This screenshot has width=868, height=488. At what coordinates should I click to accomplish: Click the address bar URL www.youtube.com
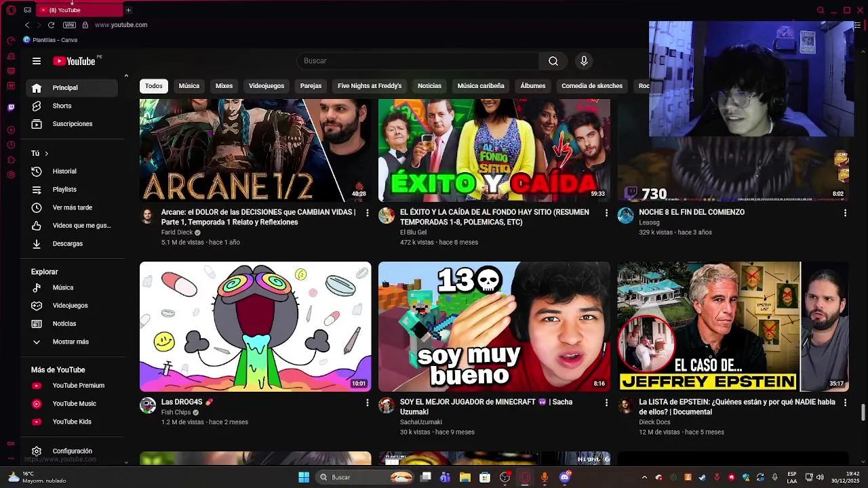(121, 25)
